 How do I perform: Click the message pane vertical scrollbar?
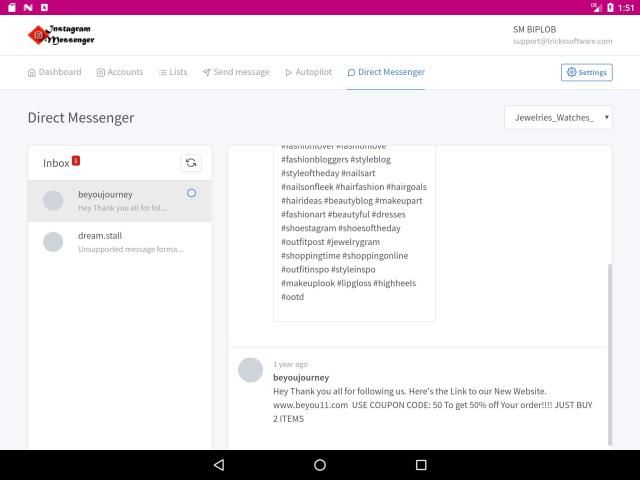(x=609, y=355)
